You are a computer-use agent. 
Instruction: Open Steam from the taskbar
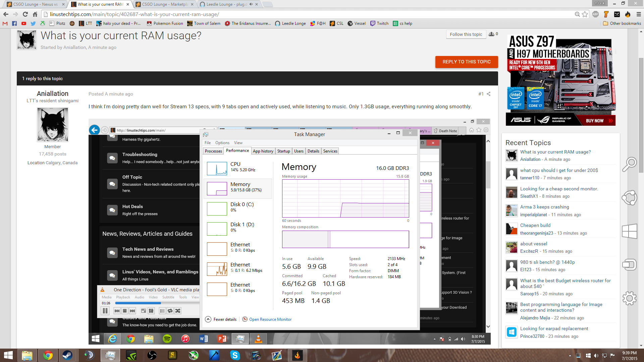pos(67,355)
